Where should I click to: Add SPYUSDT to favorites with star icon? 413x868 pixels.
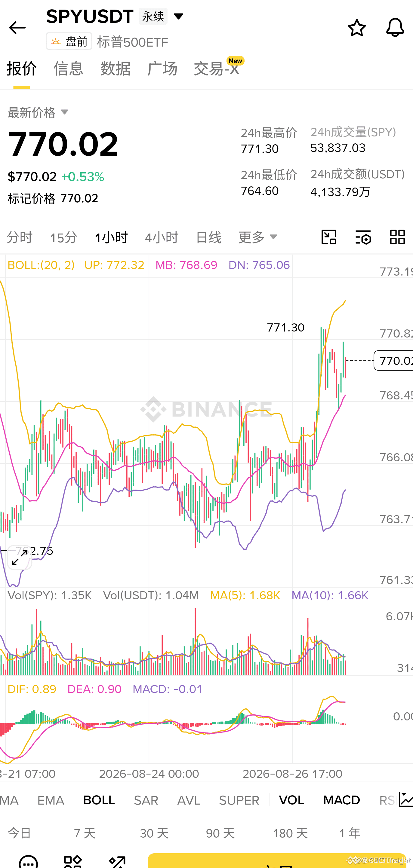click(357, 28)
